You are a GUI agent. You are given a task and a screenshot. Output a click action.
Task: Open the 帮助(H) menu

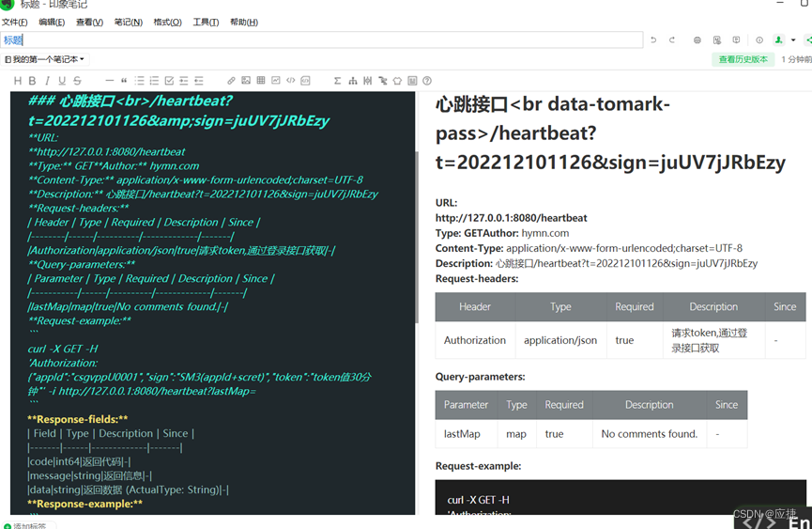point(244,23)
